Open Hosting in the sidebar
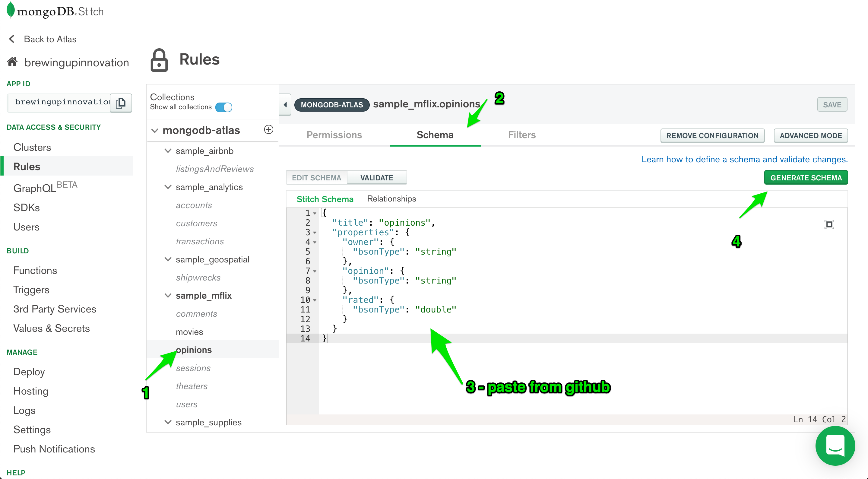The image size is (868, 479). coord(31,391)
